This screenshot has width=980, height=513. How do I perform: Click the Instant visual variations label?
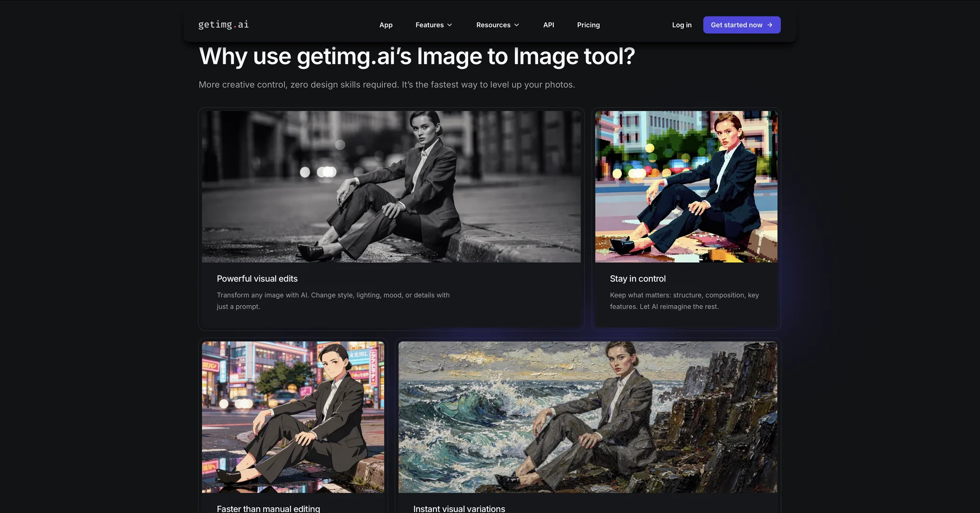tap(459, 508)
